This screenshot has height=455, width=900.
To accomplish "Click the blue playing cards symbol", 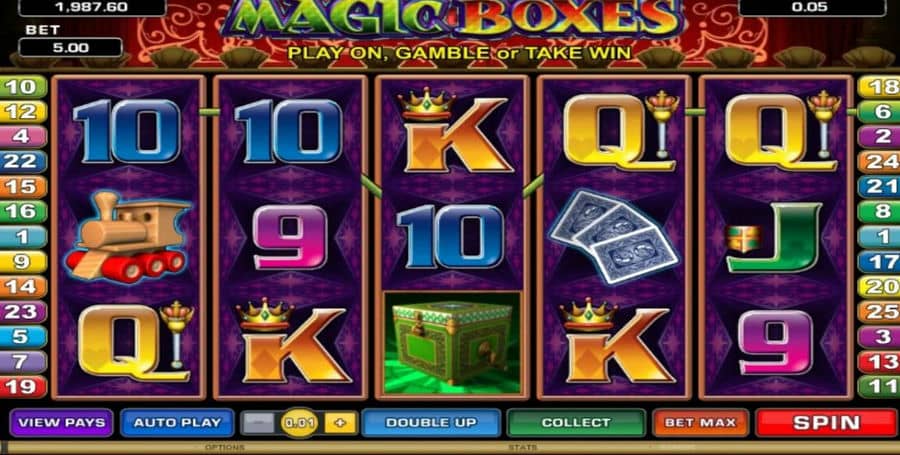I will pyautogui.click(x=614, y=237).
